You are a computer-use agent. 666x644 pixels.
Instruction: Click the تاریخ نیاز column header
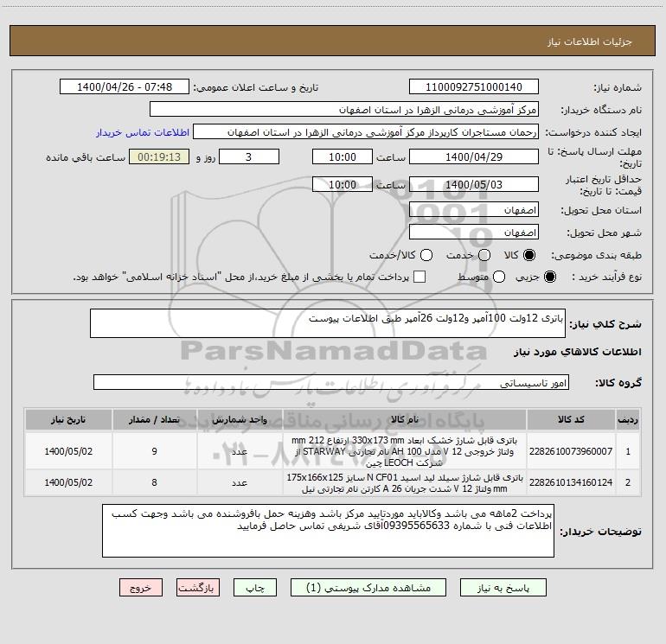point(68,420)
